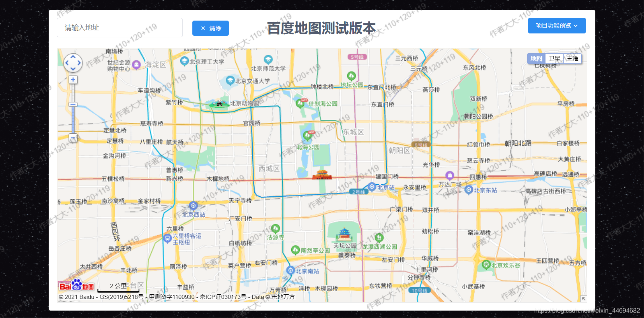Click the 北京理工大学 marker icon

[185, 61]
